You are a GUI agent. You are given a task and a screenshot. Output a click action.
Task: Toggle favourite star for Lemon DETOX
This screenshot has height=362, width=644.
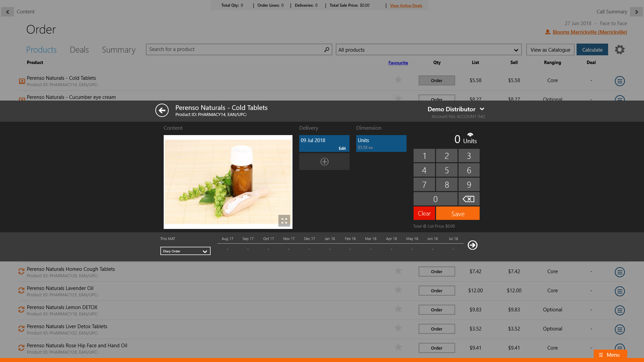pos(398,309)
